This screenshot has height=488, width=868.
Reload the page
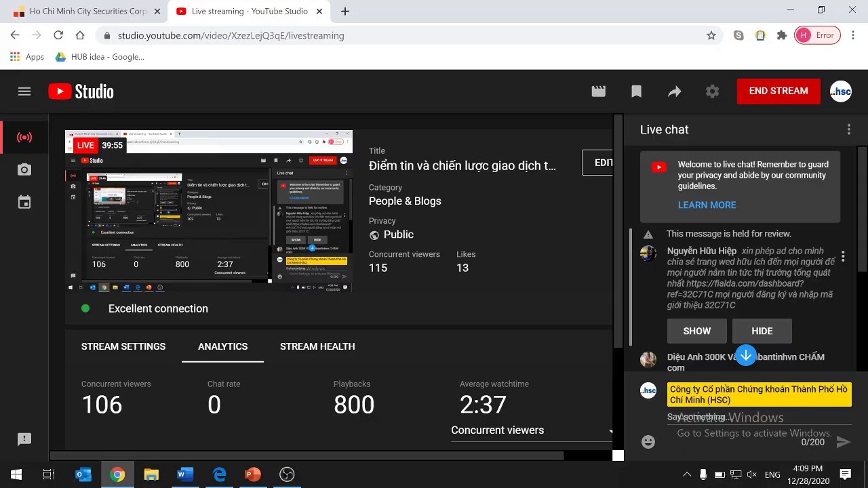pyautogui.click(x=58, y=35)
